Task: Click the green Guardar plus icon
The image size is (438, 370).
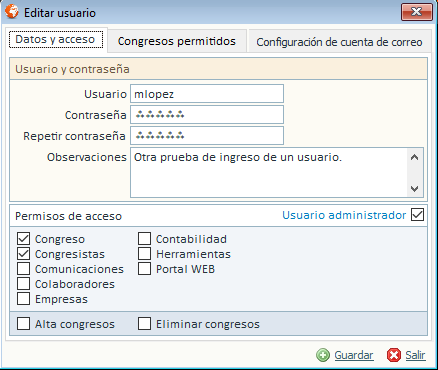Action: point(323,355)
